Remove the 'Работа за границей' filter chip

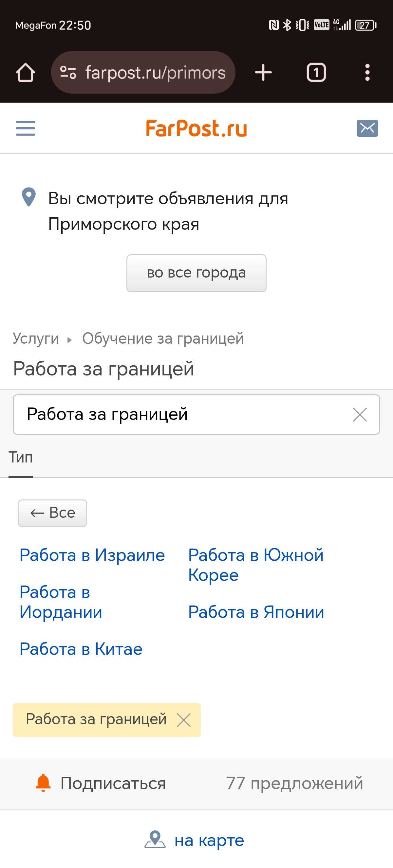coord(184,720)
